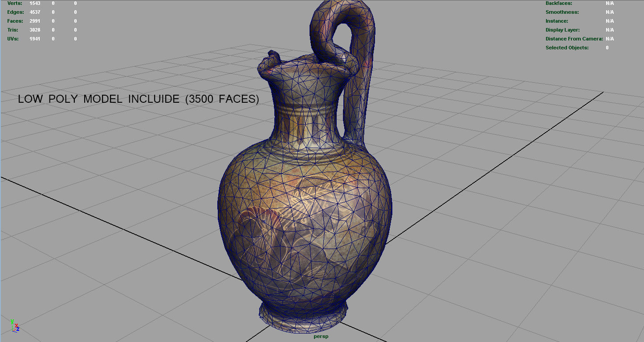Click the Faces: label in the HUD
Image resolution: width=644 pixels, height=342 pixels.
(15, 21)
